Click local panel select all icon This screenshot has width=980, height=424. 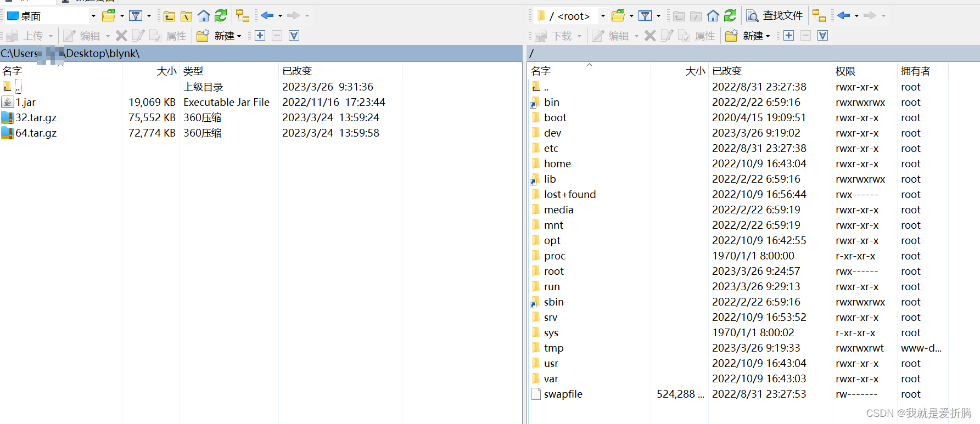[x=294, y=36]
